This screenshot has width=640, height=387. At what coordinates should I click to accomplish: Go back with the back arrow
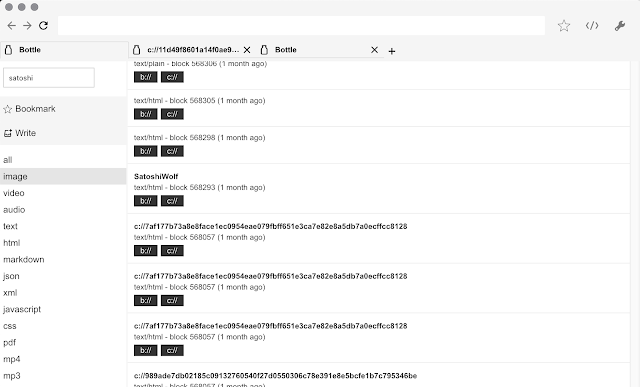click(x=11, y=26)
